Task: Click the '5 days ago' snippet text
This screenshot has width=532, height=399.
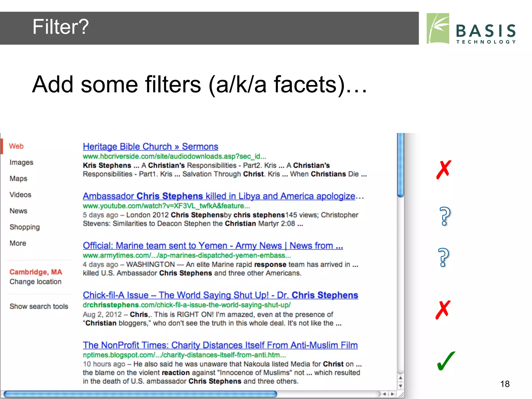Action: [100, 215]
